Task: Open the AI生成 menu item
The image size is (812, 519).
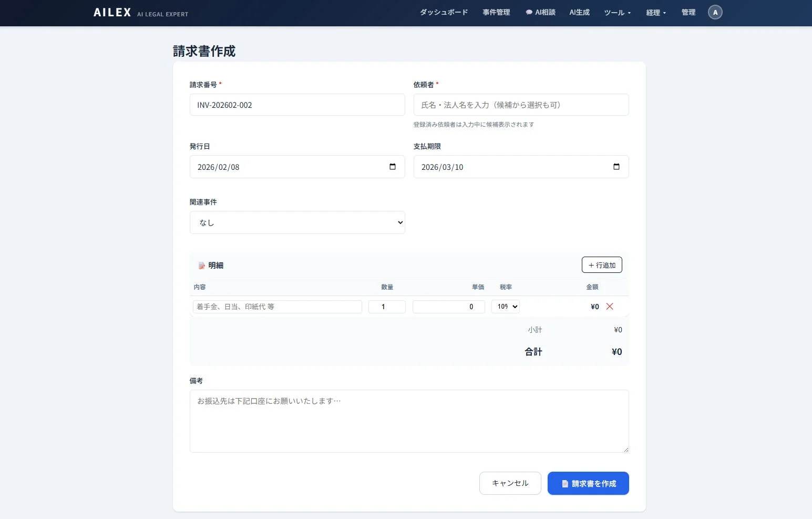Action: (579, 12)
